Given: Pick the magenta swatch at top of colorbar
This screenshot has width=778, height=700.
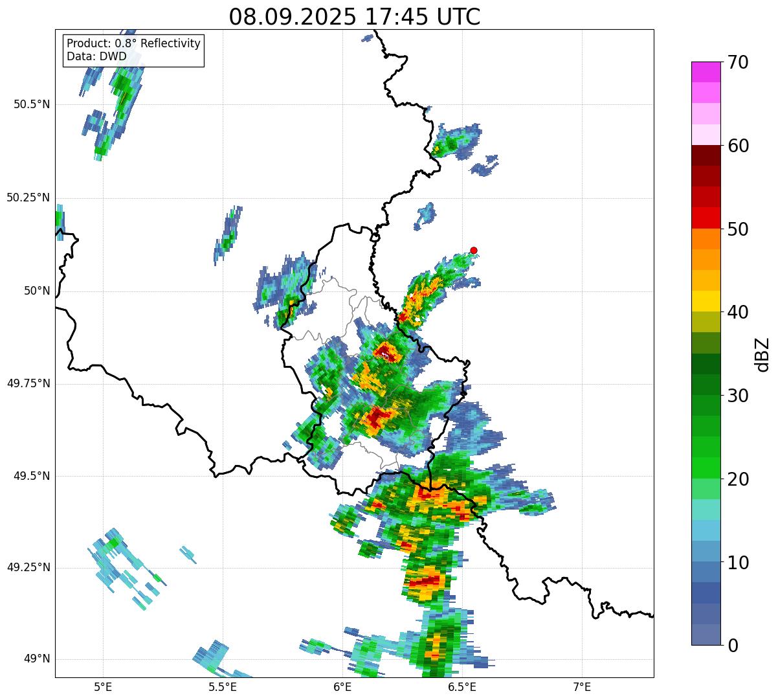Looking at the screenshot, I should pos(706,72).
